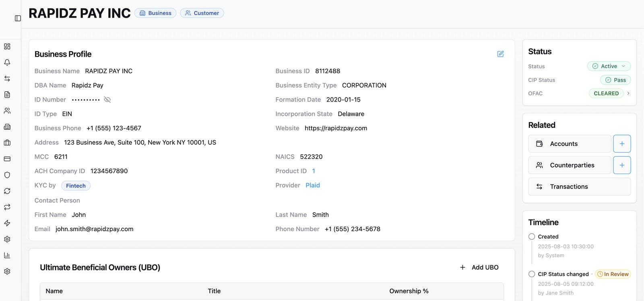Click Formation Date value 2020-01-15
Viewport: 644px width, 301px height.
tap(343, 100)
